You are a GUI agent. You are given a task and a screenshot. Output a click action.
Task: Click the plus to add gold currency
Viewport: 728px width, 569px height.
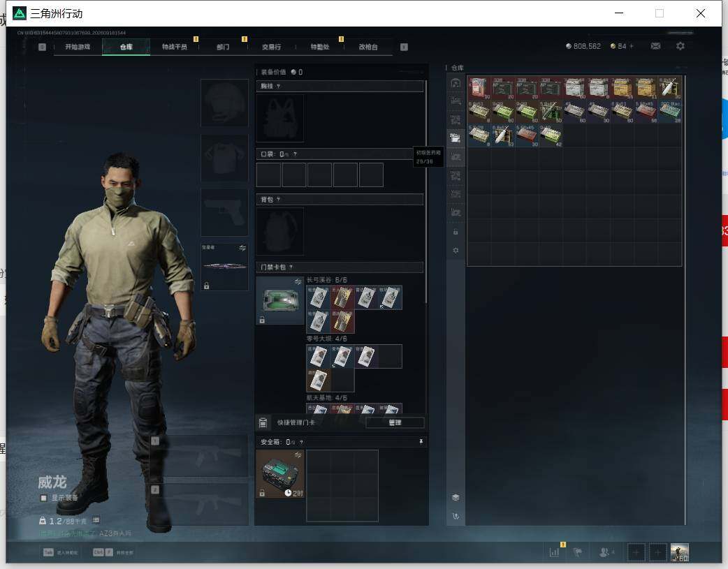click(x=631, y=46)
